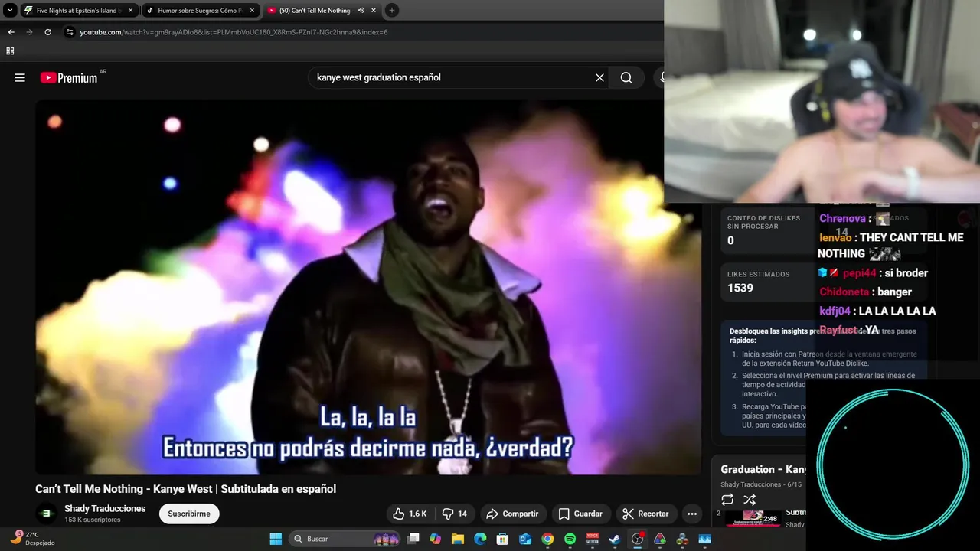Go back in browser history
This screenshot has width=980, height=551.
[11, 32]
